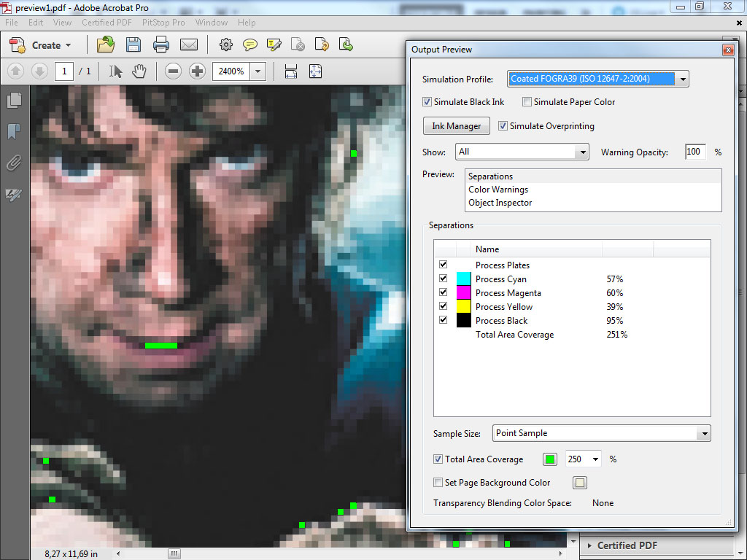Click the page with orange arrow icon

pos(322,44)
